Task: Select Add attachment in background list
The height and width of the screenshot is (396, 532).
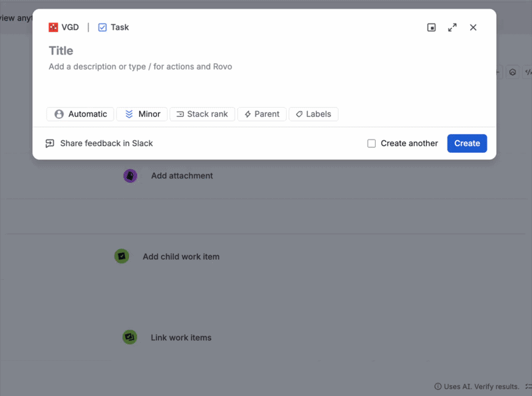Action: 182,175
